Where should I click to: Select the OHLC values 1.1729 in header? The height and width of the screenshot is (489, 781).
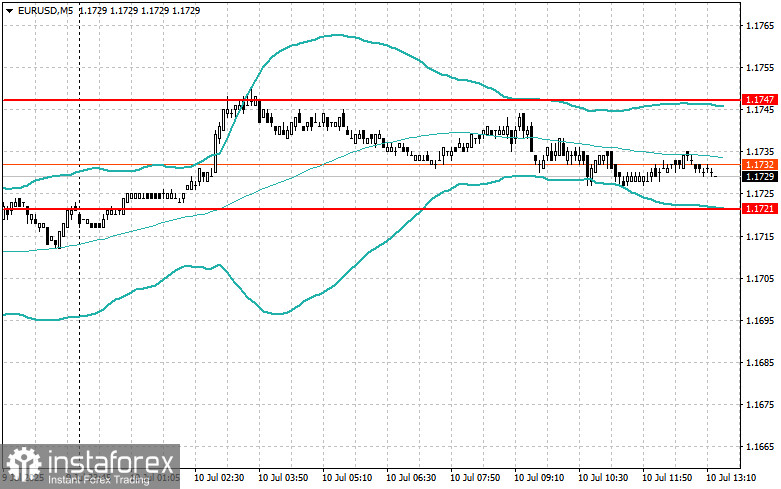(x=139, y=10)
